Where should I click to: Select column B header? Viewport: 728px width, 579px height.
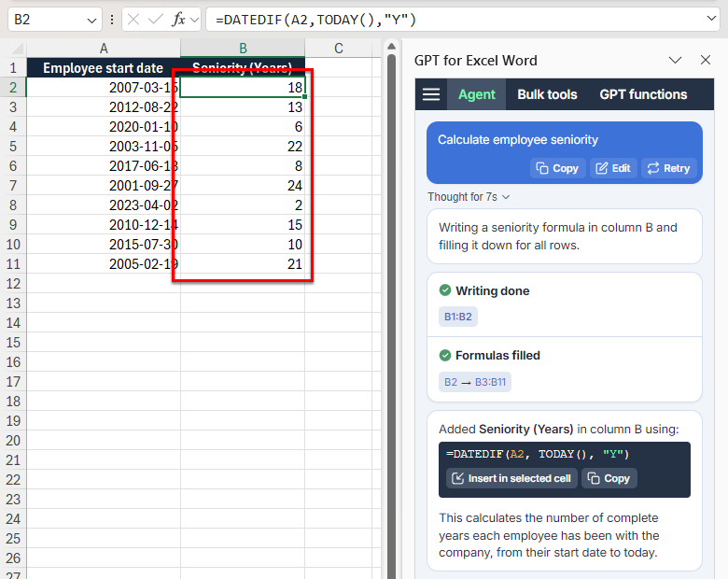click(x=243, y=49)
